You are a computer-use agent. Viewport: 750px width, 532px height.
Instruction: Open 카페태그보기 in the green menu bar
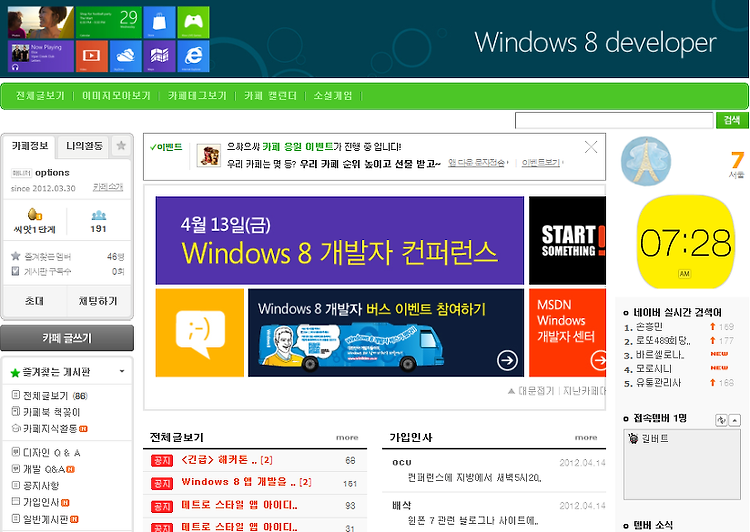coord(197,96)
